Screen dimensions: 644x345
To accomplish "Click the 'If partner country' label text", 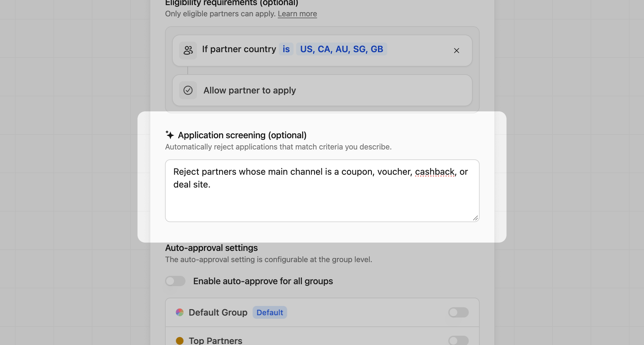I will (239, 49).
